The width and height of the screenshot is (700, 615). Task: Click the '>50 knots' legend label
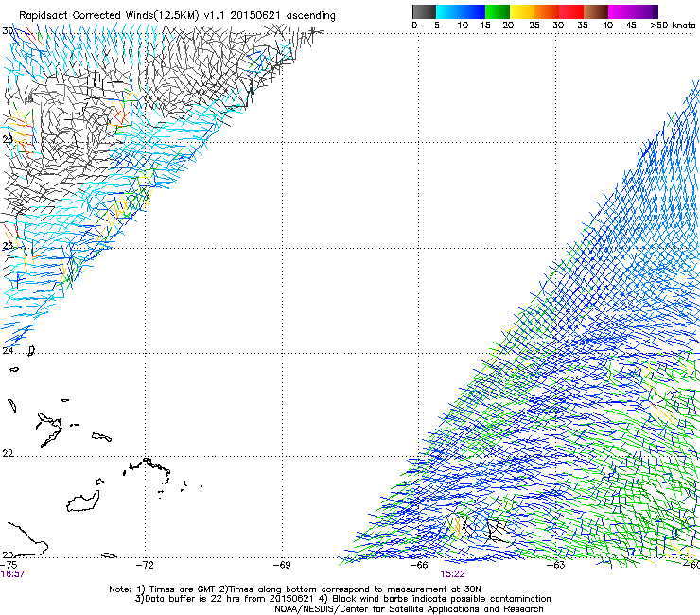pos(673,26)
